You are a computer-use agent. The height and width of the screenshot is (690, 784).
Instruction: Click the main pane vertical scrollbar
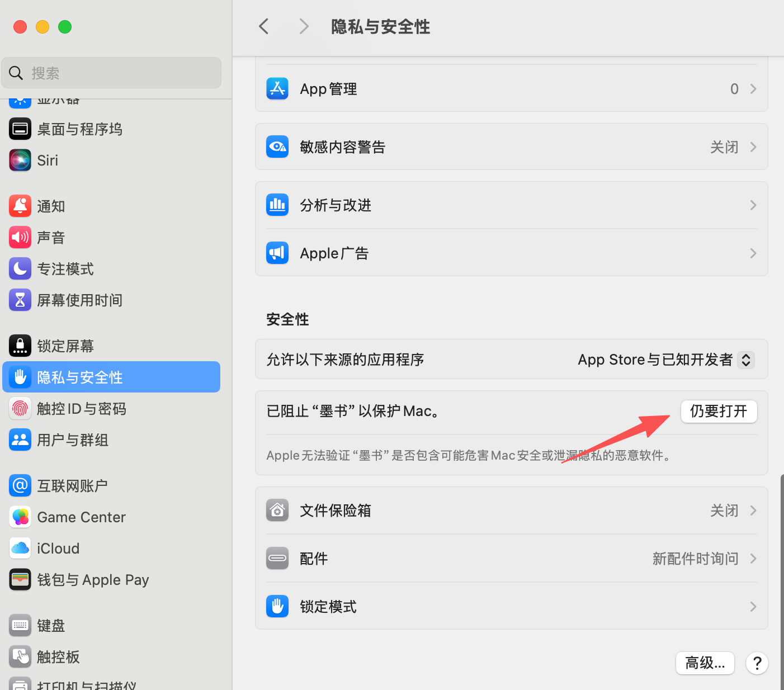pos(781,582)
